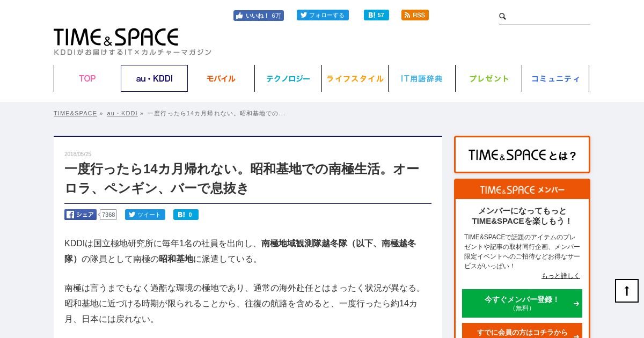Click the Hatena B! 57 bookmark button
Viewport: 644px width, 338px height.
pyautogui.click(x=376, y=15)
